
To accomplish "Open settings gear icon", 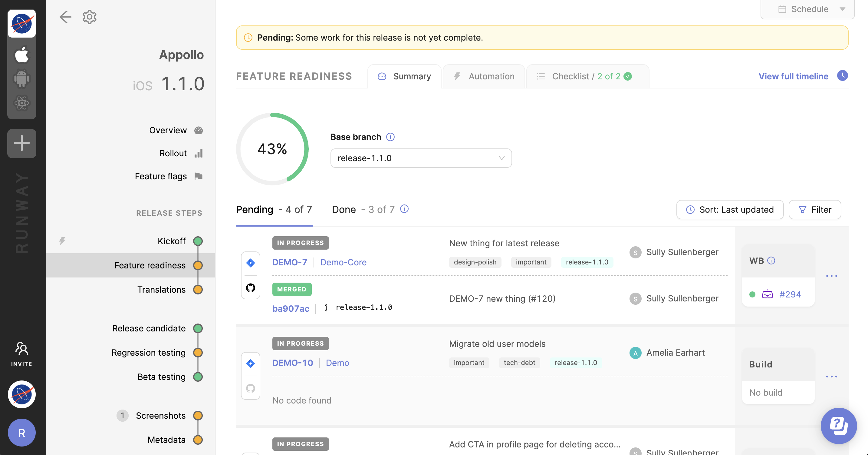I will coord(90,17).
